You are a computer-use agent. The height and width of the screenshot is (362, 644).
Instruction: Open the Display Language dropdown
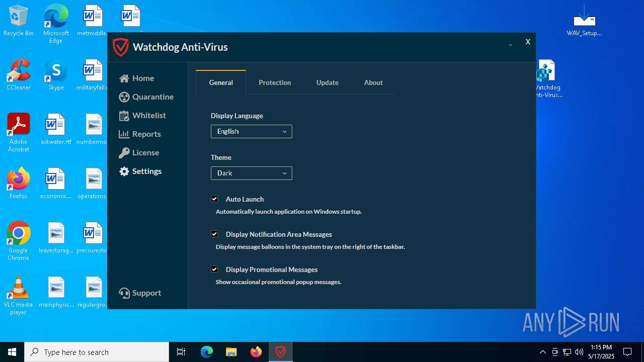pos(252,132)
